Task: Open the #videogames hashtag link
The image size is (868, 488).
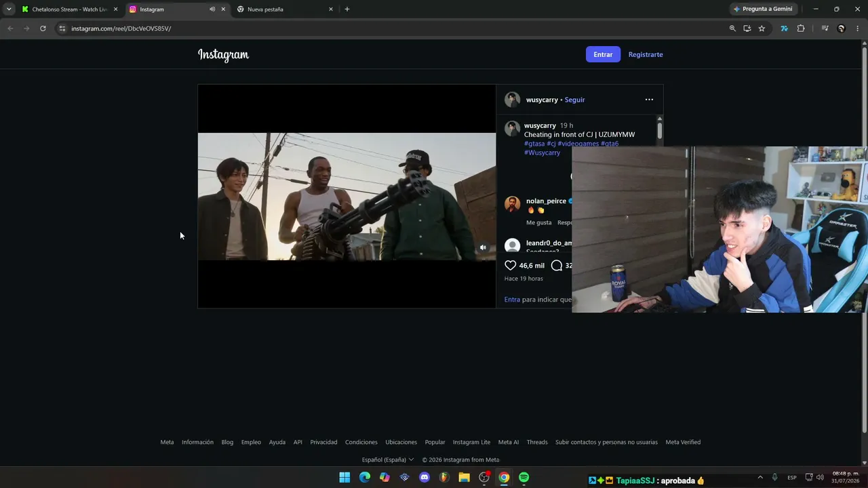Action: (578, 144)
